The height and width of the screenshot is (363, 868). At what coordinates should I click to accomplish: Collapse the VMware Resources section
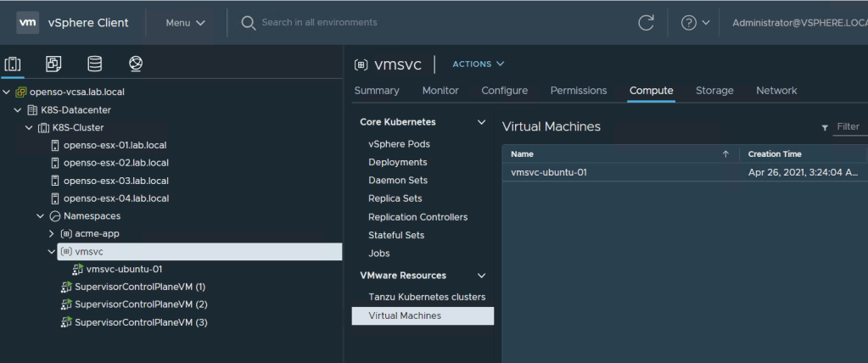[482, 276]
